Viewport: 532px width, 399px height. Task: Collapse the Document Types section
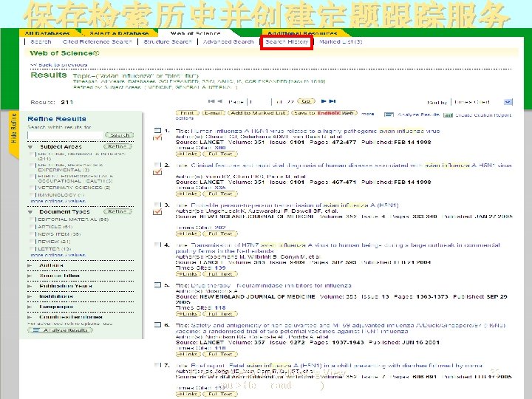(x=30, y=212)
